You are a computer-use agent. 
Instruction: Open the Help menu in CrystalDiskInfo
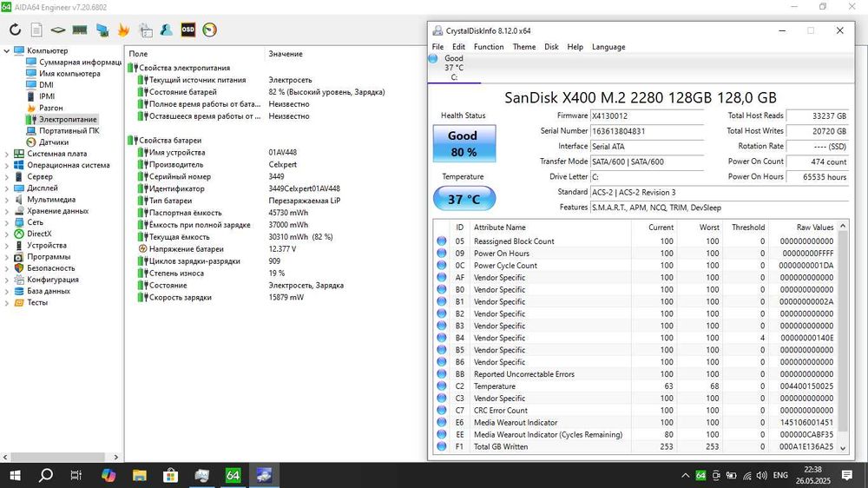pos(575,47)
